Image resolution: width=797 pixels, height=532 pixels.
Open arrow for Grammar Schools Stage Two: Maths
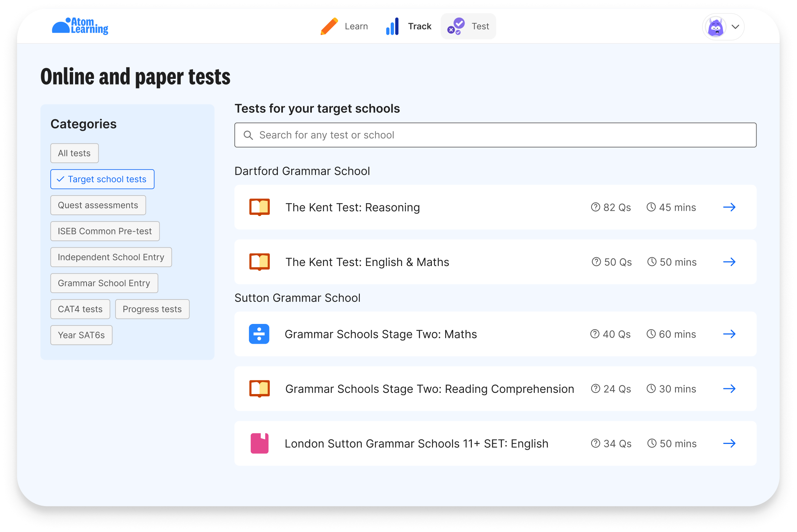(x=729, y=334)
